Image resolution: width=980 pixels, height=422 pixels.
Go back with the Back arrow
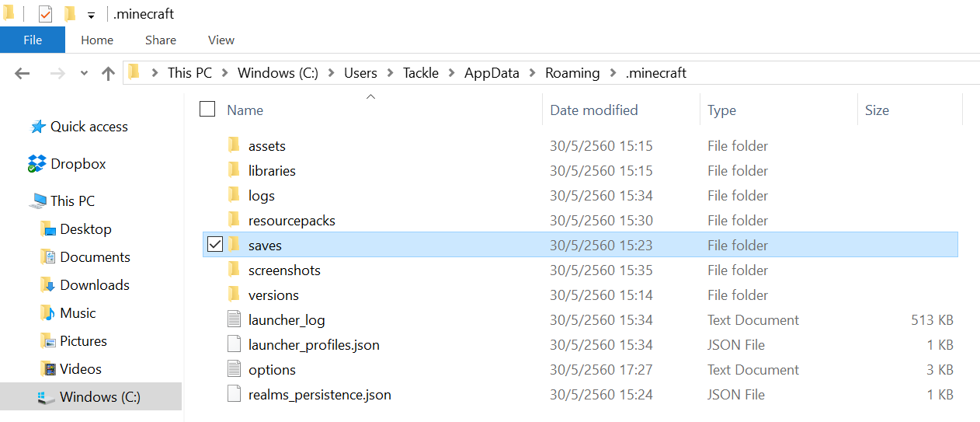point(22,73)
